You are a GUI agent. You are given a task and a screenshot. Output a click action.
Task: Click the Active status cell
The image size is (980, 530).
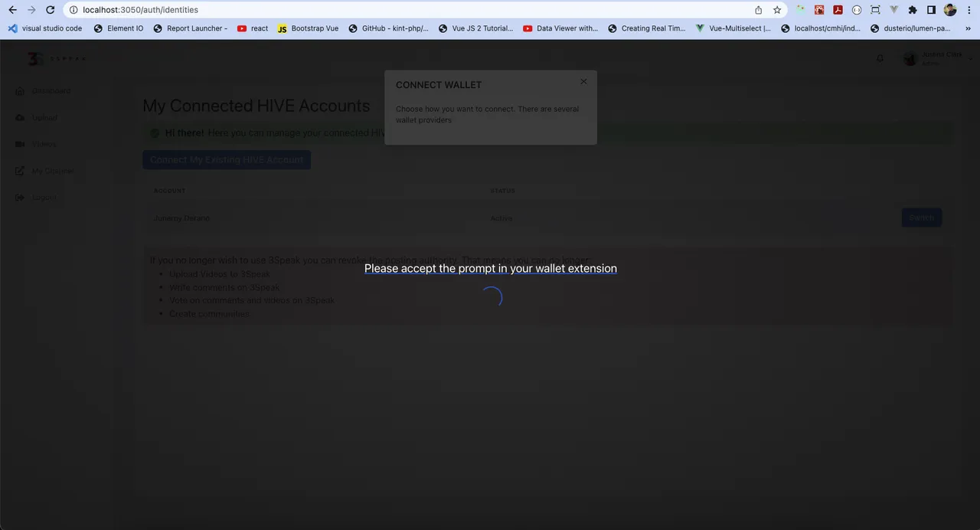pos(501,218)
